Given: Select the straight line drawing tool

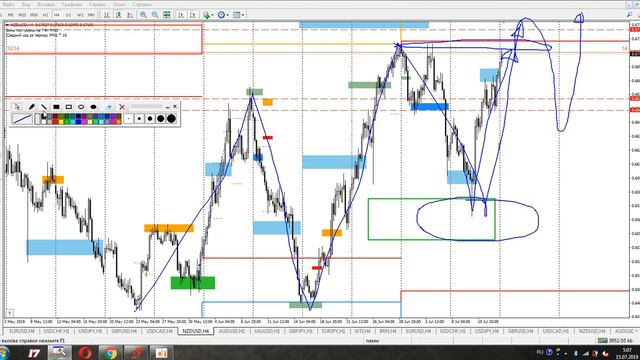Looking at the screenshot, I should [44, 107].
